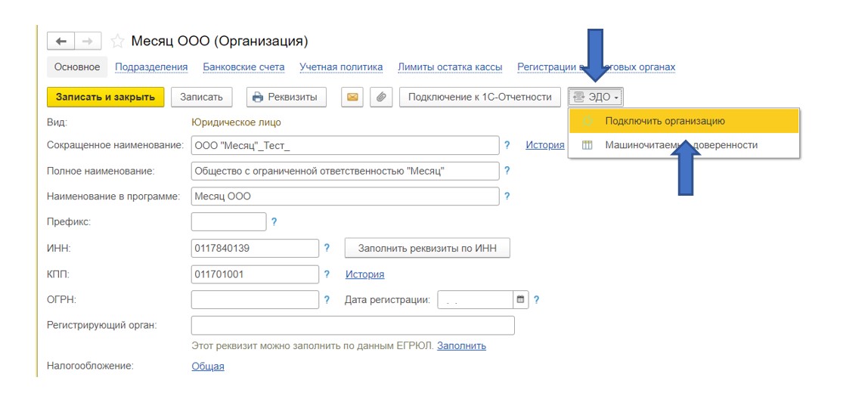Select Машиночитаемые доверенности menu item

(680, 144)
